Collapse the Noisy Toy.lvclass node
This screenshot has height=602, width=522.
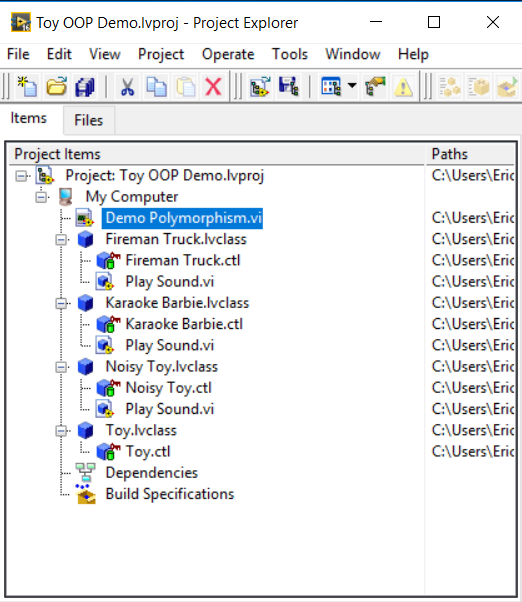pyautogui.click(x=61, y=367)
